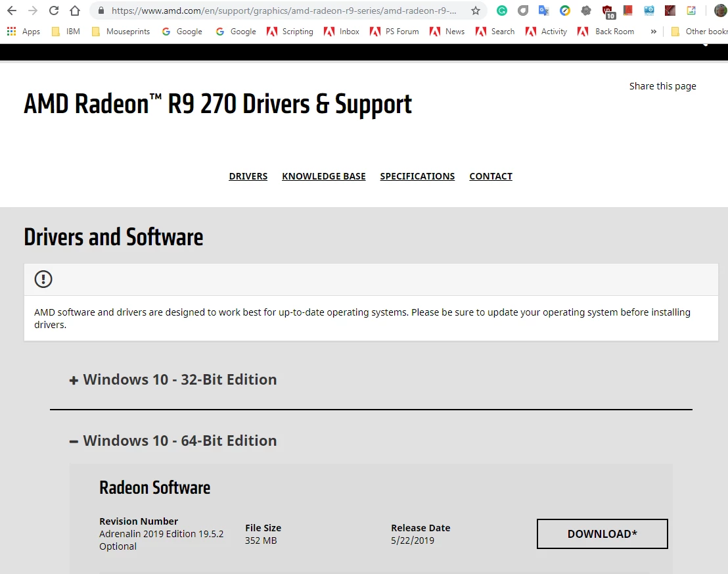Click the circular pencil extension icon

[x=564, y=11]
